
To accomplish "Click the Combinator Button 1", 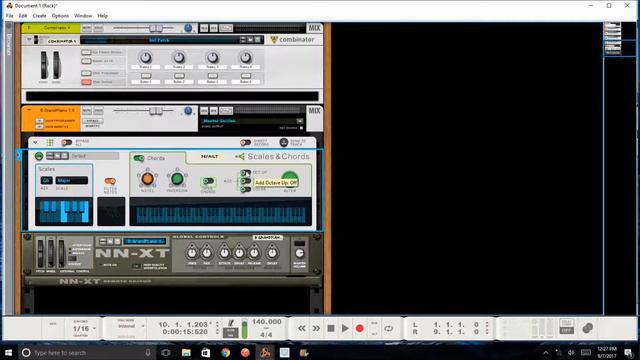I will [x=146, y=76].
